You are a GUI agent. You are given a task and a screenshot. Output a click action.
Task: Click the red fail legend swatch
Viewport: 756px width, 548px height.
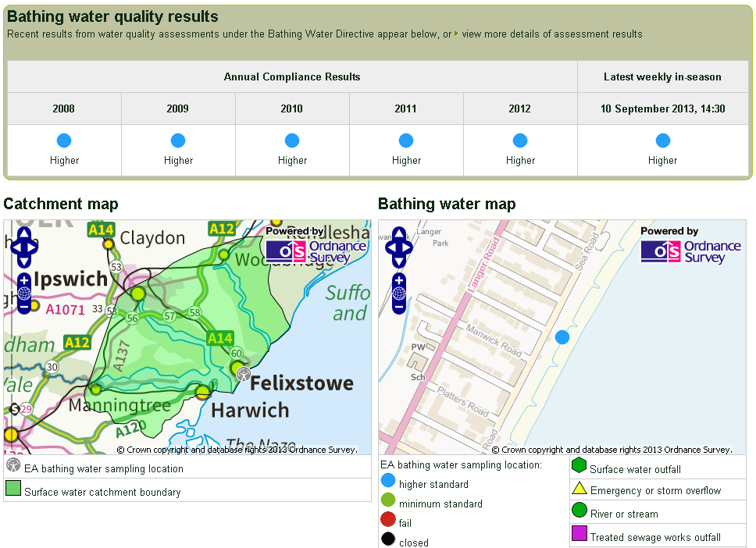(x=388, y=523)
